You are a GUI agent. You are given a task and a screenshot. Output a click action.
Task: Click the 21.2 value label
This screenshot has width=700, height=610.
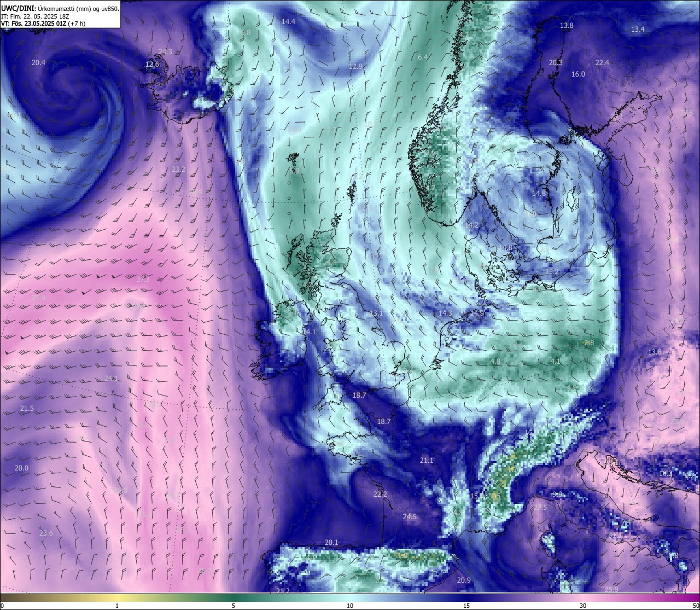coord(283,591)
